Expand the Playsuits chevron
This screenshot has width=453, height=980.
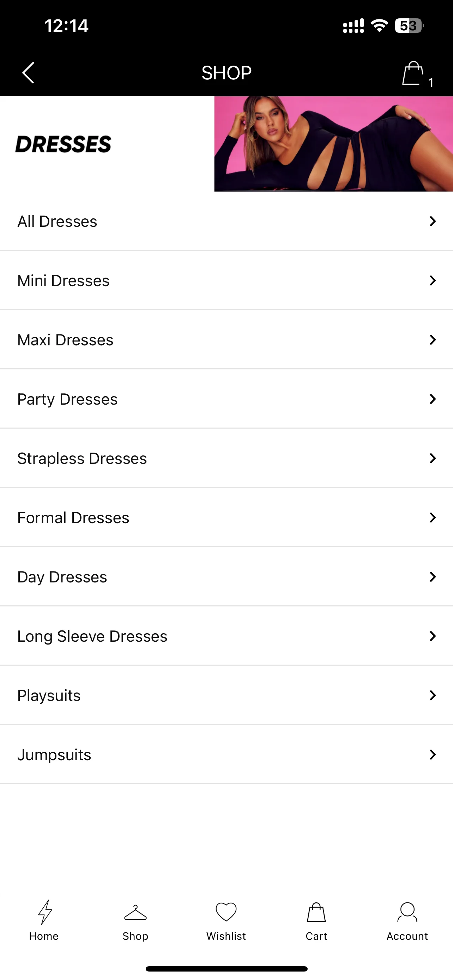(433, 695)
